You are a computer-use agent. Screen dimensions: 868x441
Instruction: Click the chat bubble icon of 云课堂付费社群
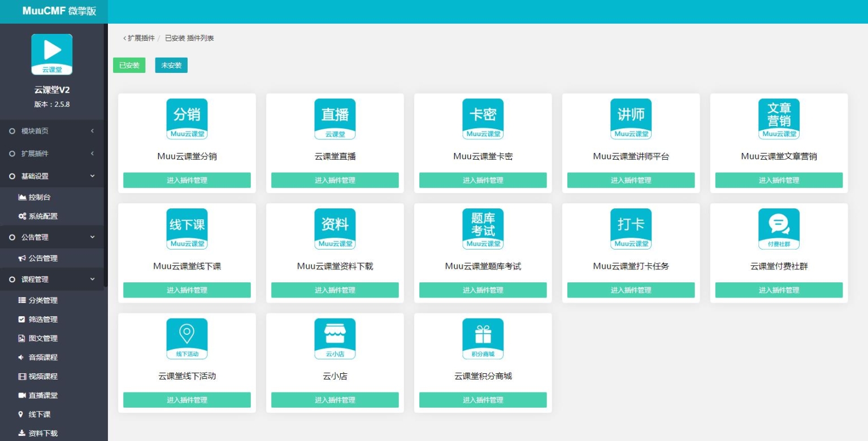(x=779, y=229)
